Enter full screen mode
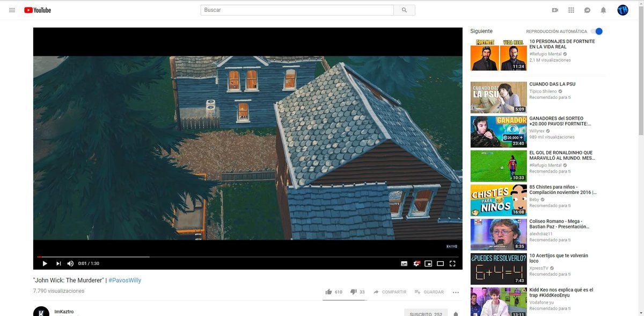 (452, 263)
